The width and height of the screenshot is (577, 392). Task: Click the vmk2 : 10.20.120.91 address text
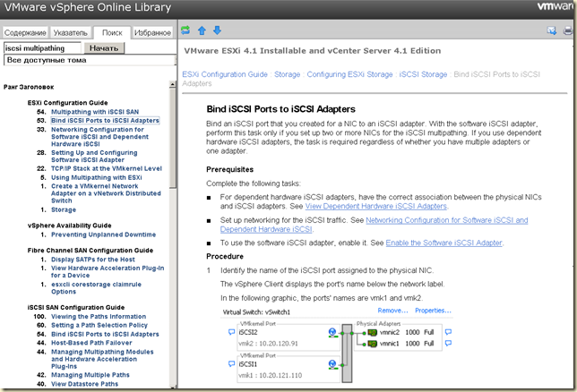pos(268,344)
